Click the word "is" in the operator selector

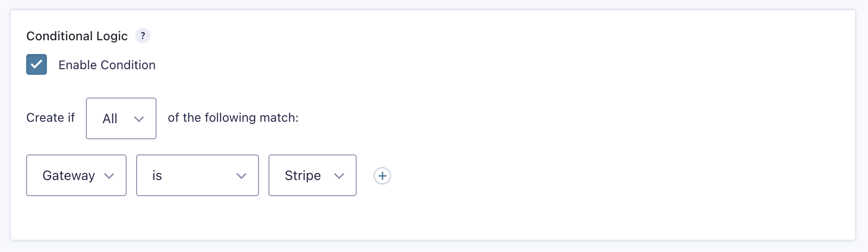(x=157, y=176)
